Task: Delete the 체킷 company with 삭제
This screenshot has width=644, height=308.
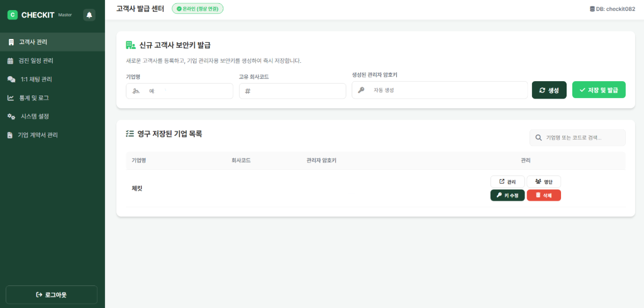Action: pos(543,195)
